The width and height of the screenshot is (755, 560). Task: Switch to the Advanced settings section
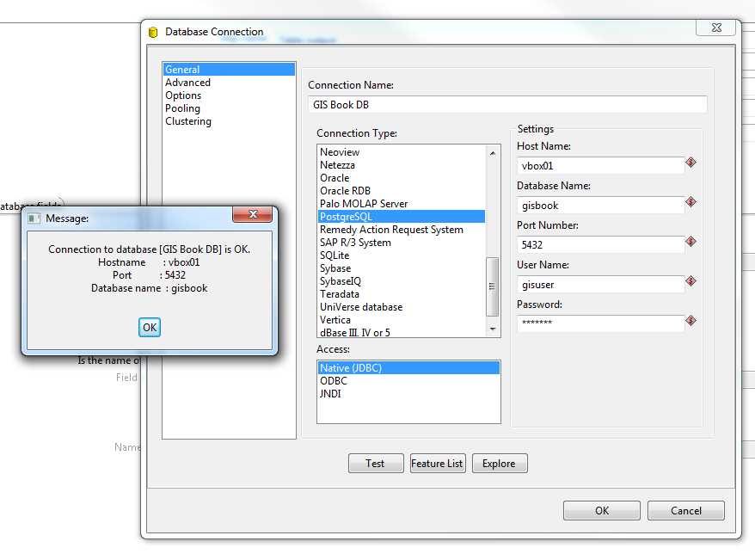tap(186, 82)
